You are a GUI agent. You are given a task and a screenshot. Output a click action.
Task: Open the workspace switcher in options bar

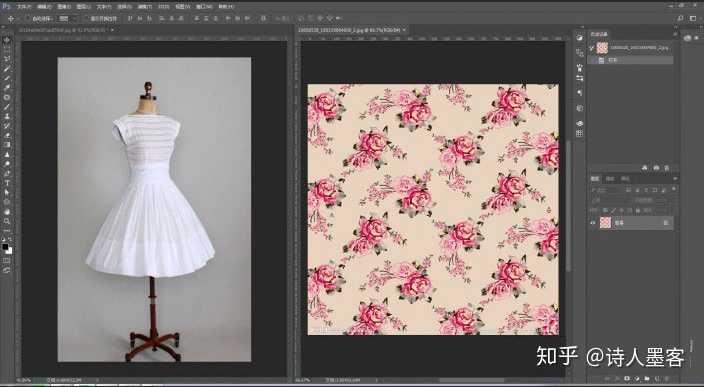692,18
